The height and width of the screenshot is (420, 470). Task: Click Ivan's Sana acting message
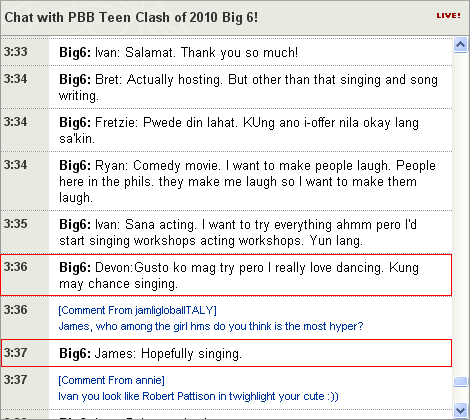point(238,232)
